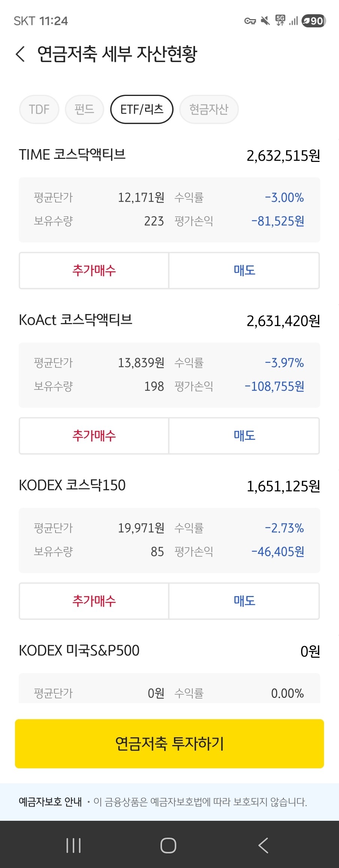Tap 매도 for TIME 코스닥액티브

244,271
